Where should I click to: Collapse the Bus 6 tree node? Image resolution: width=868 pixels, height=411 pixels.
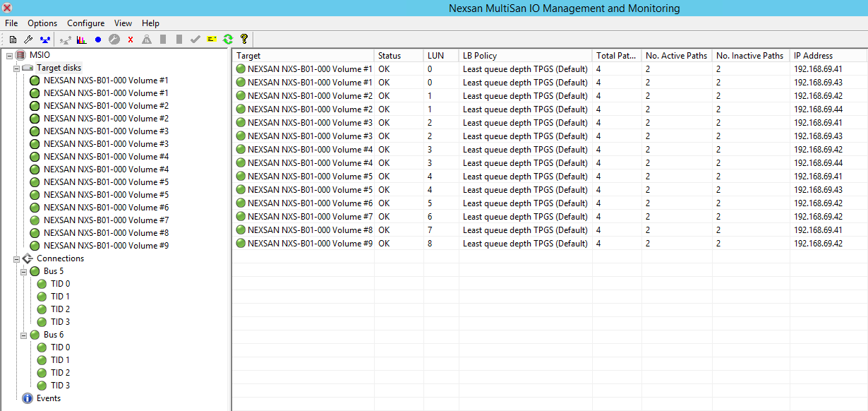[23, 335]
